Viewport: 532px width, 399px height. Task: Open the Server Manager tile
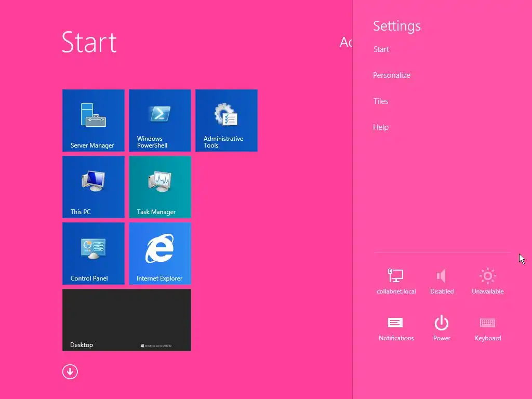click(x=94, y=121)
